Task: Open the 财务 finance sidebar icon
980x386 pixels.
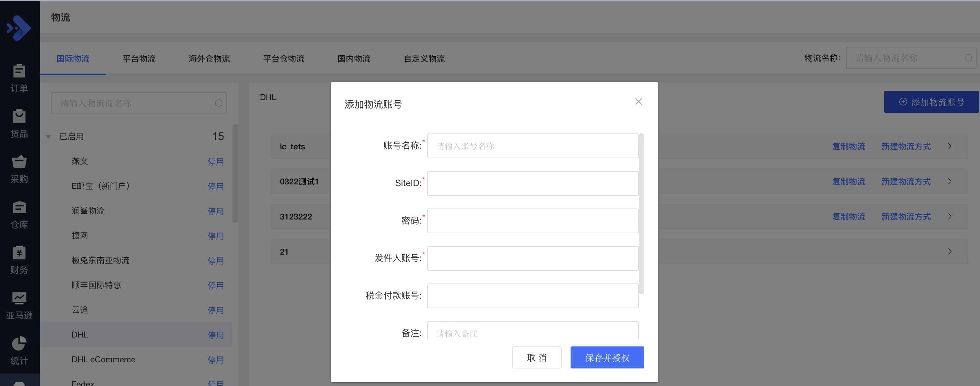Action: [19, 260]
